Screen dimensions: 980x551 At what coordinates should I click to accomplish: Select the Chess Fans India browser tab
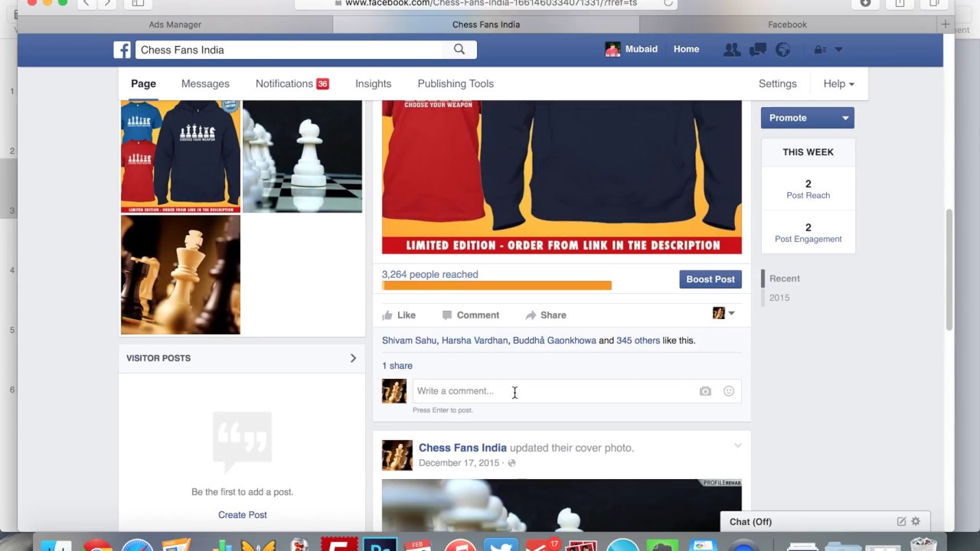tap(486, 24)
